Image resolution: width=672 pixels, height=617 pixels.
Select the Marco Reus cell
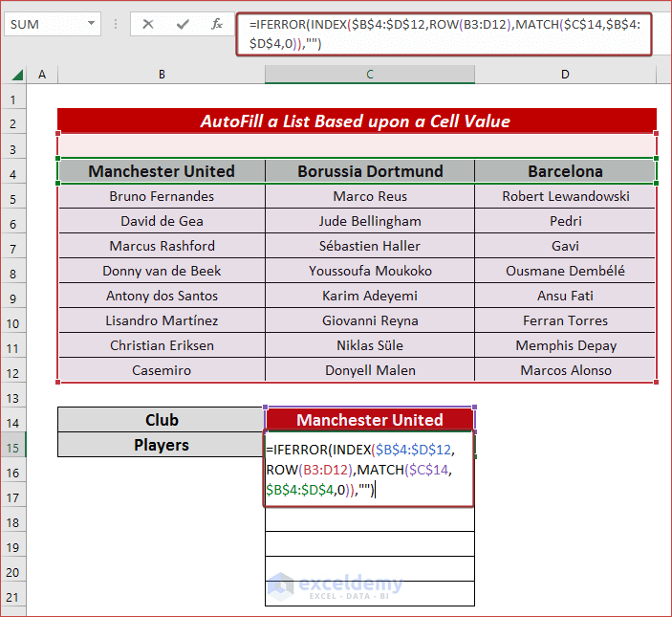(370, 196)
